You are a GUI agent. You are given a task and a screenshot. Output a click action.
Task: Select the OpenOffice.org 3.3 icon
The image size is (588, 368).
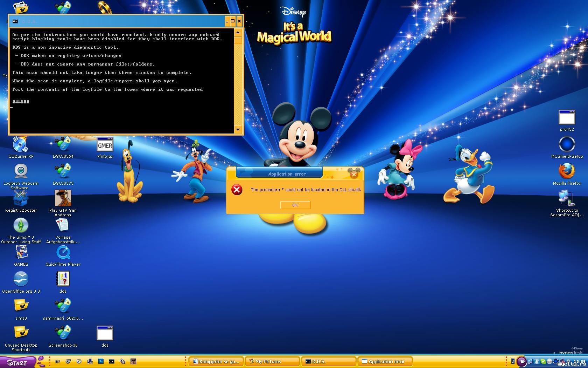tap(21, 283)
